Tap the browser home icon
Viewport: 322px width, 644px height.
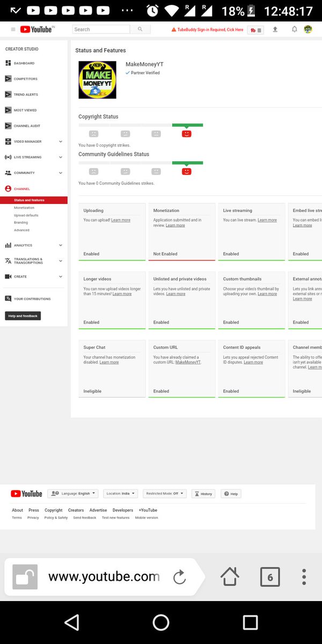click(230, 577)
